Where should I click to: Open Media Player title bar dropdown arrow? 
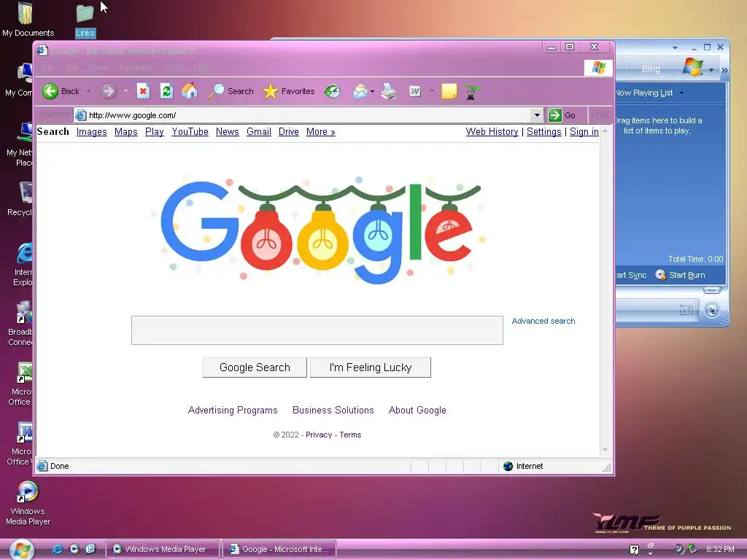click(675, 47)
